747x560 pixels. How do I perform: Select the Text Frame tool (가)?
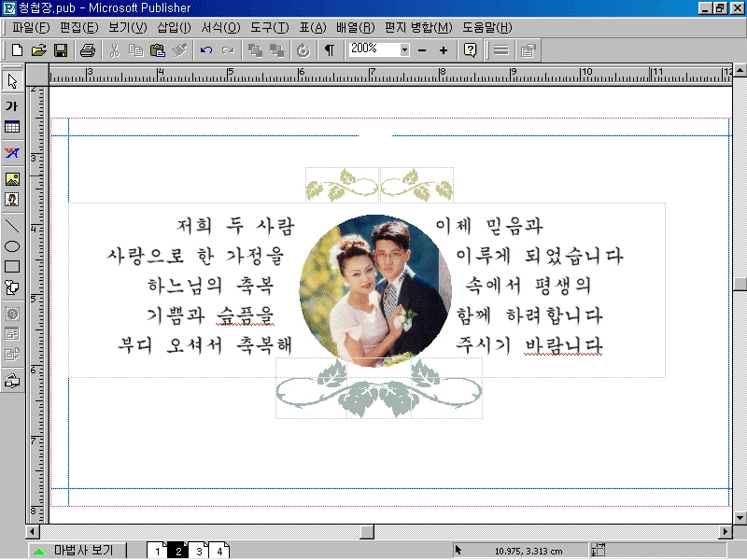coord(12,105)
